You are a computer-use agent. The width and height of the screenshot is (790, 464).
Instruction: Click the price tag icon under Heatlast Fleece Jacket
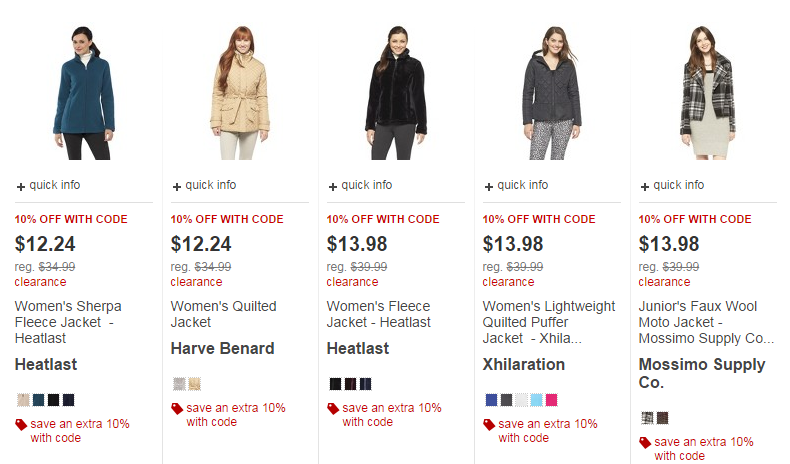pyautogui.click(x=334, y=408)
